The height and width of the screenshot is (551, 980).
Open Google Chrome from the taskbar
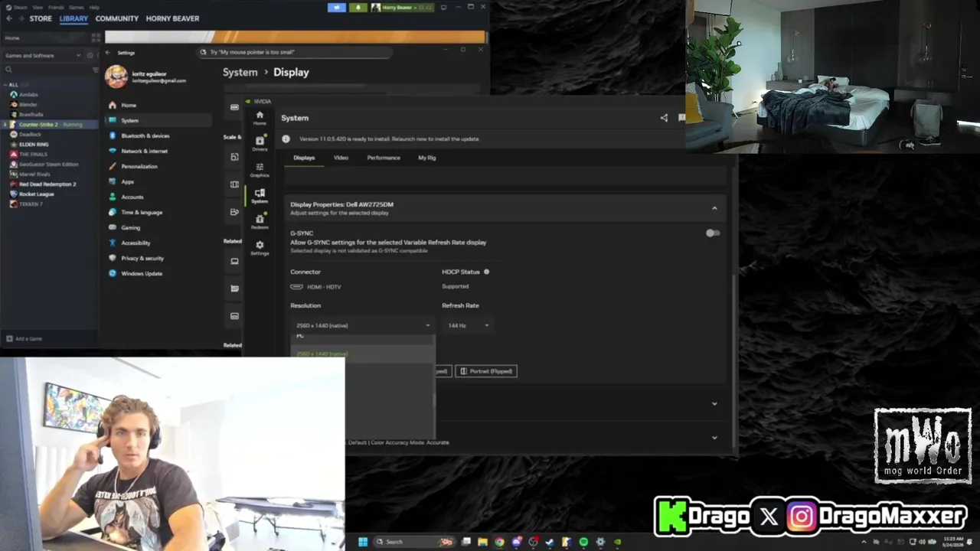click(x=499, y=542)
